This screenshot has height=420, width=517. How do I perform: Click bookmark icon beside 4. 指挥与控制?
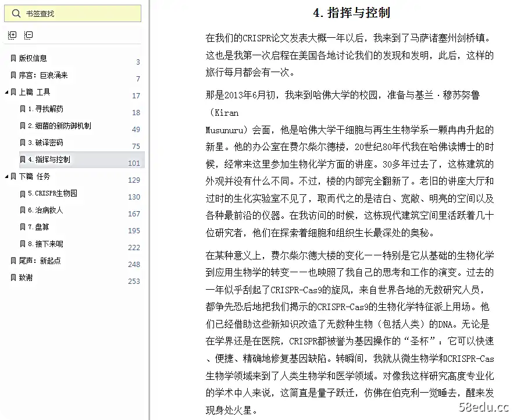23,160
